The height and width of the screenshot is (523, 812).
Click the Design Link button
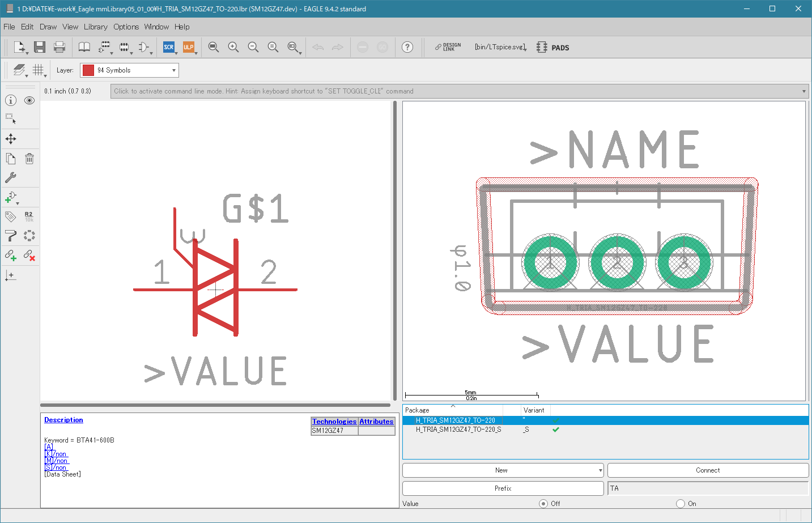[x=448, y=47]
